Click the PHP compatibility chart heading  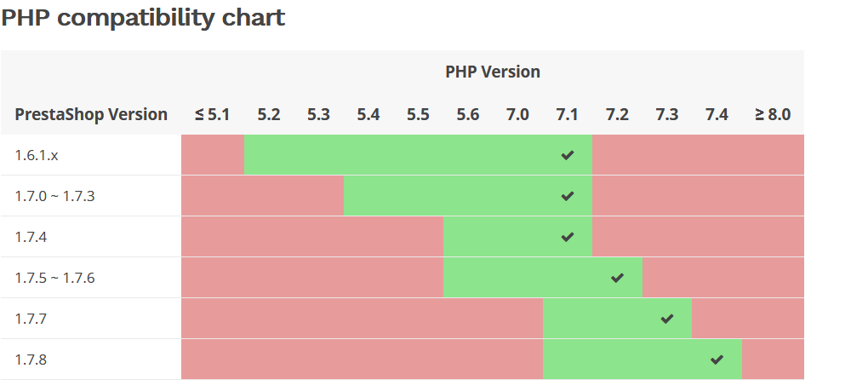tap(143, 18)
